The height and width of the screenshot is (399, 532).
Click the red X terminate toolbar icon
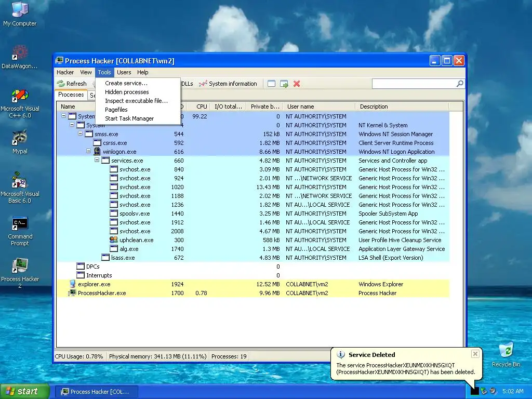coord(297,84)
